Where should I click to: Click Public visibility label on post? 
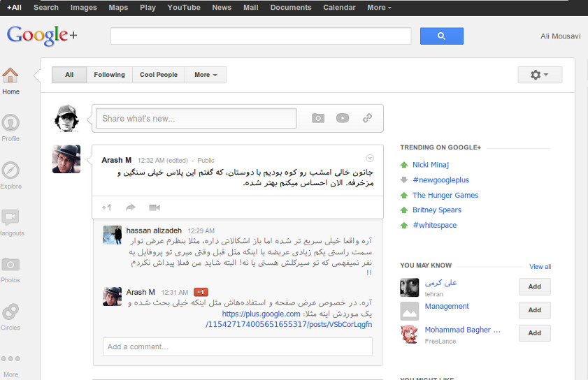coord(206,161)
